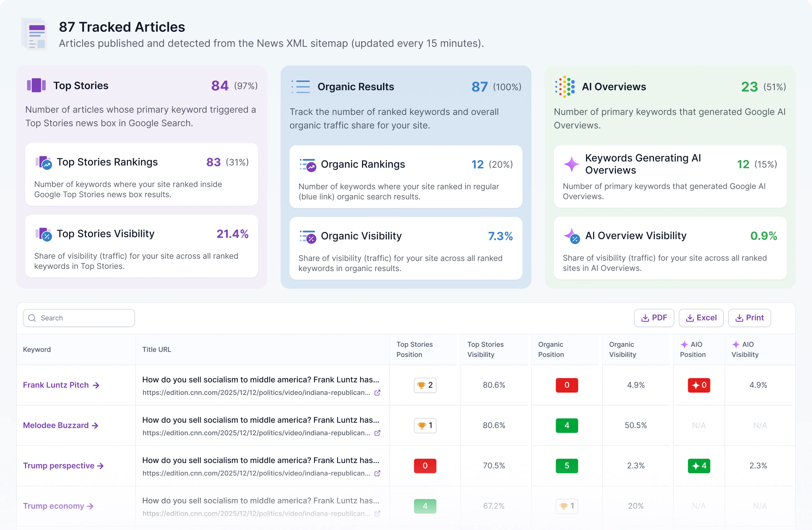This screenshot has width=812, height=530.
Task: Click green organic position 5 badge
Action: (567, 465)
